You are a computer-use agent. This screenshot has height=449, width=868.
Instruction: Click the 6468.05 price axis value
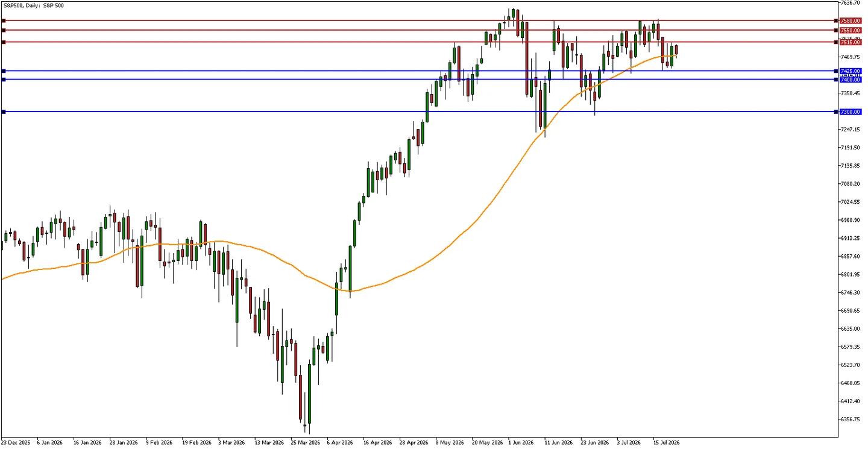pyautogui.click(x=850, y=383)
